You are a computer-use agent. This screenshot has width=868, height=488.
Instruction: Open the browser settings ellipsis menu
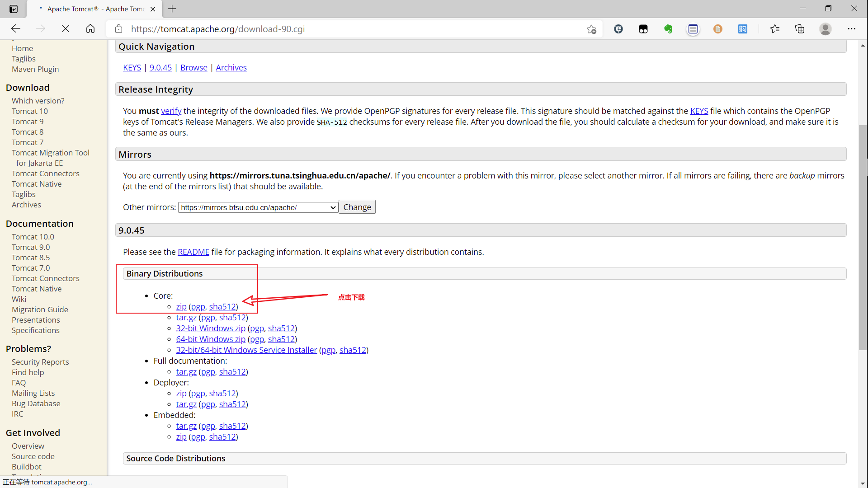click(x=852, y=29)
